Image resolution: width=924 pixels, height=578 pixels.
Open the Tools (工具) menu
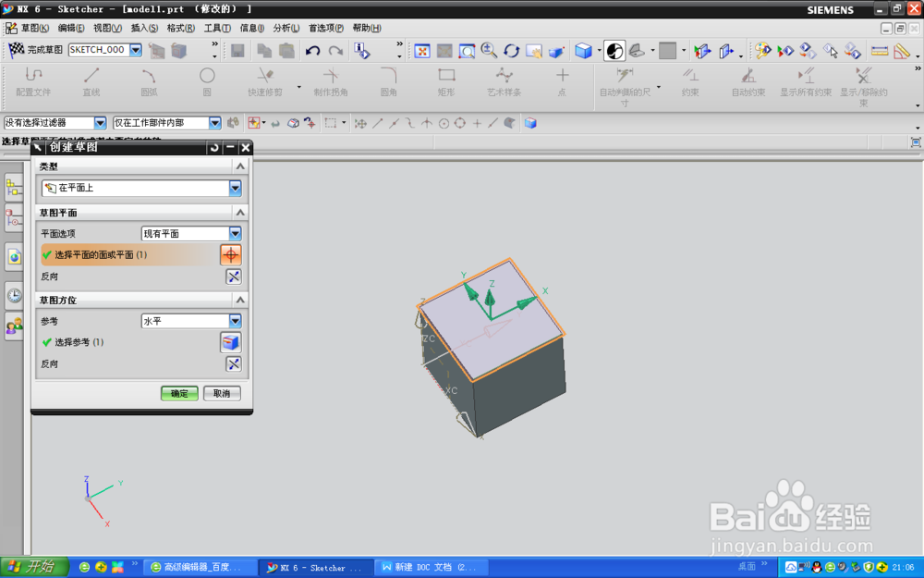pyautogui.click(x=217, y=28)
